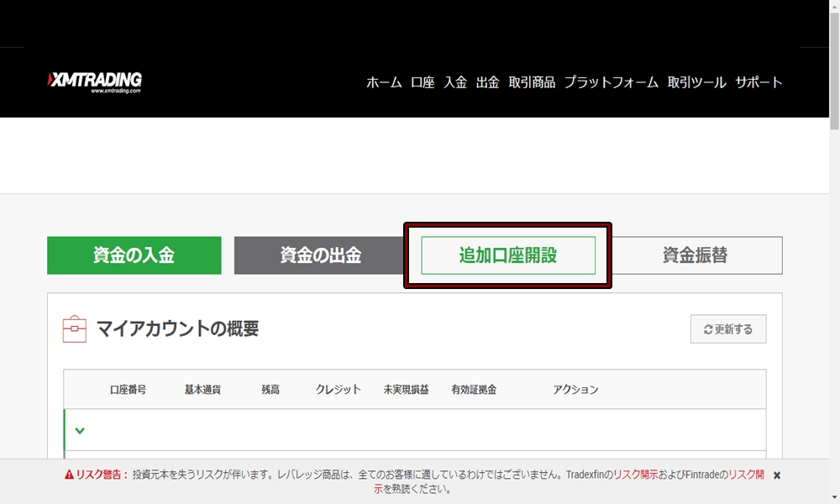The image size is (840, 504).
Task: Open the 取引ツール navigation menu
Action: [694, 82]
